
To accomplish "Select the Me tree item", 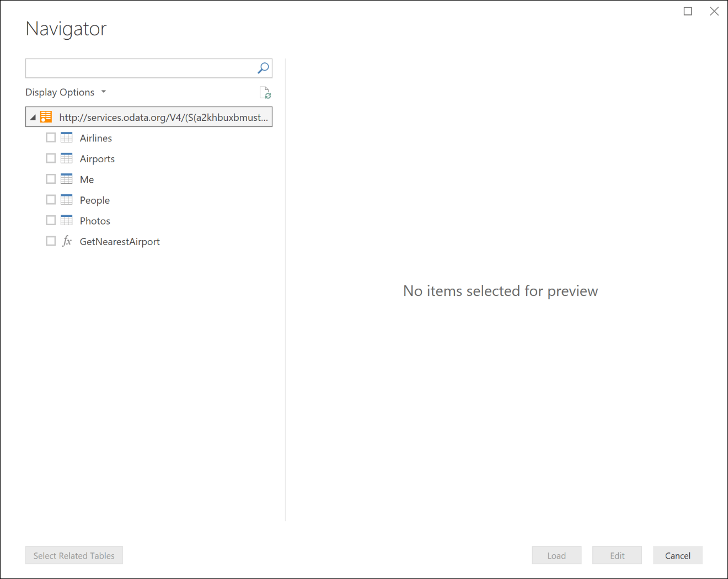I will [87, 179].
